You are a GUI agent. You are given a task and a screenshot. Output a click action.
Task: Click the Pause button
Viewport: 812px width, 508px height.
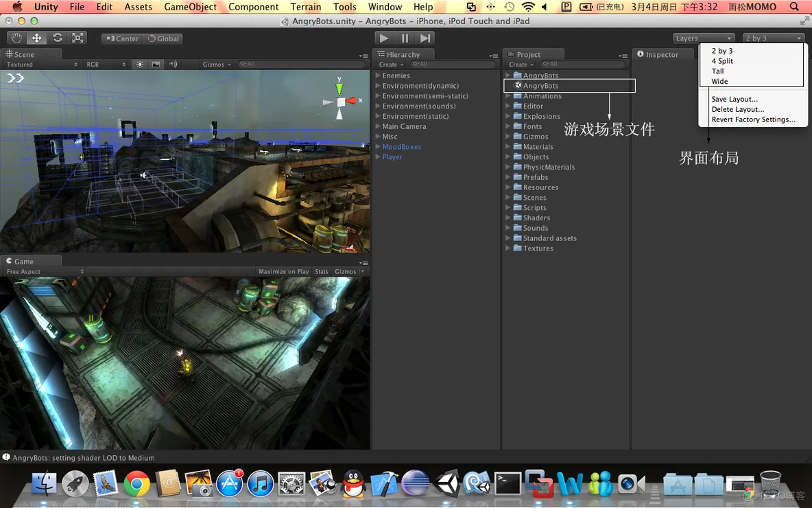pyautogui.click(x=405, y=38)
